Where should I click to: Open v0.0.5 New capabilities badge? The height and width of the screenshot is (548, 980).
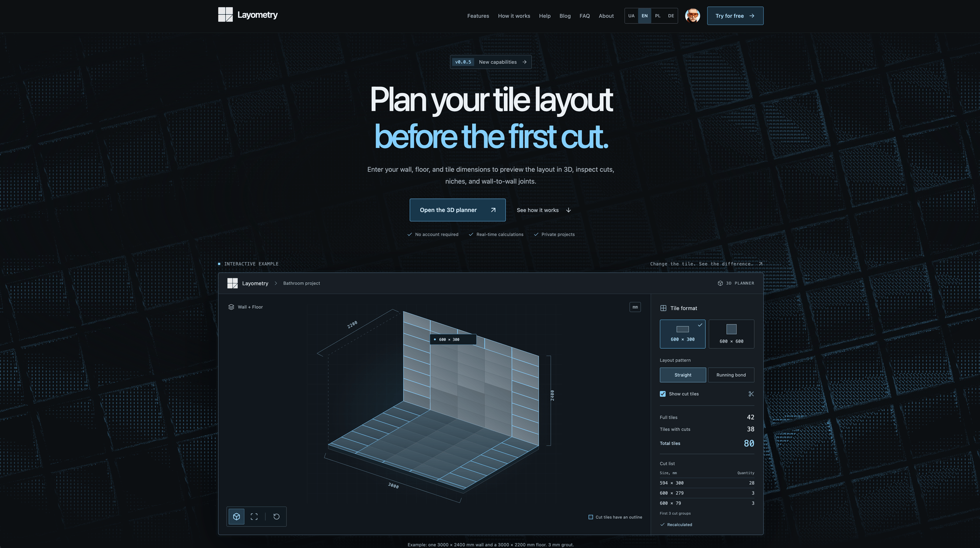point(491,62)
